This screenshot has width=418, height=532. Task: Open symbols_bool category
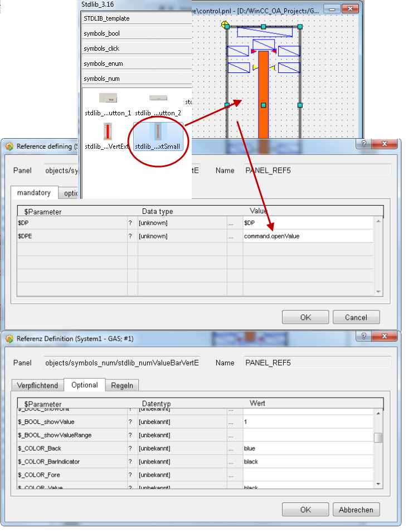pos(137,33)
